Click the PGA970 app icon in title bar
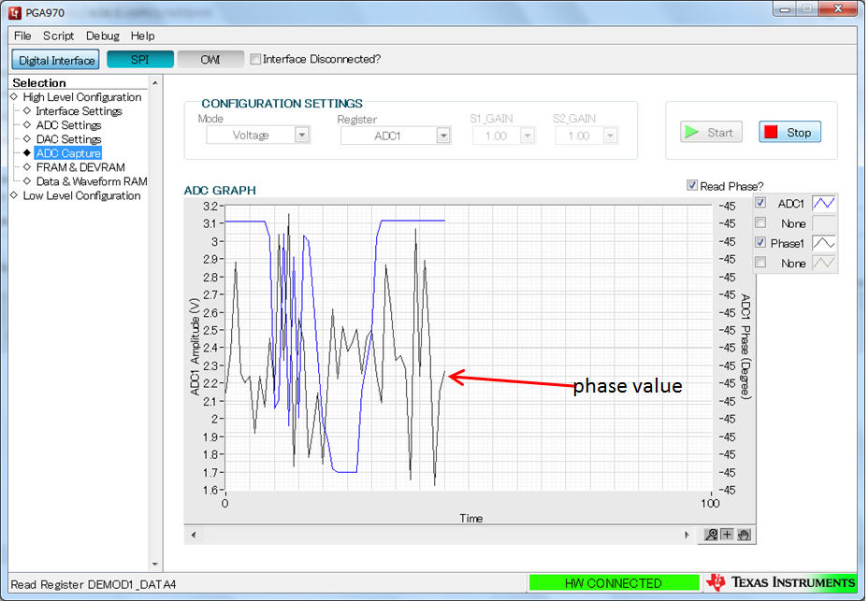The width and height of the screenshot is (868, 601). point(14,11)
